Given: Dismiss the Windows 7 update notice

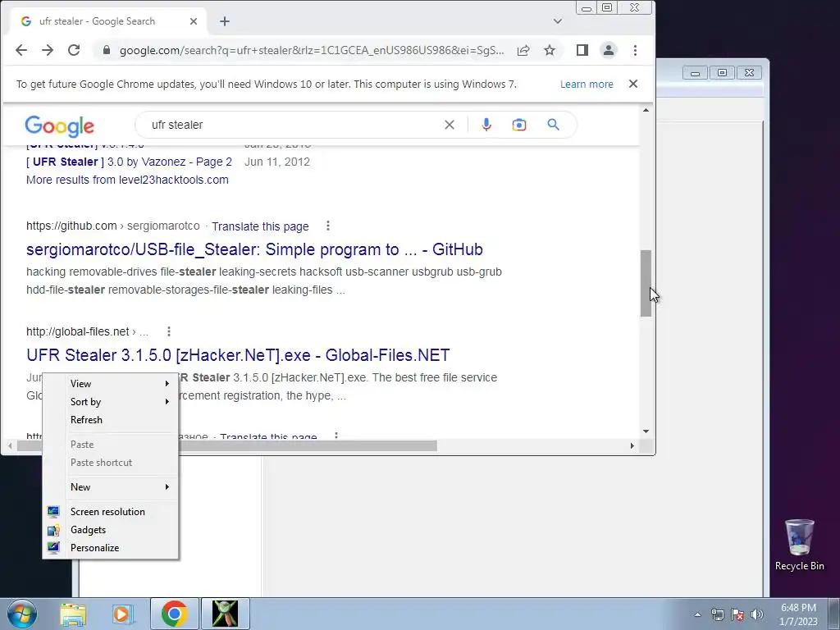Looking at the screenshot, I should click(x=633, y=84).
